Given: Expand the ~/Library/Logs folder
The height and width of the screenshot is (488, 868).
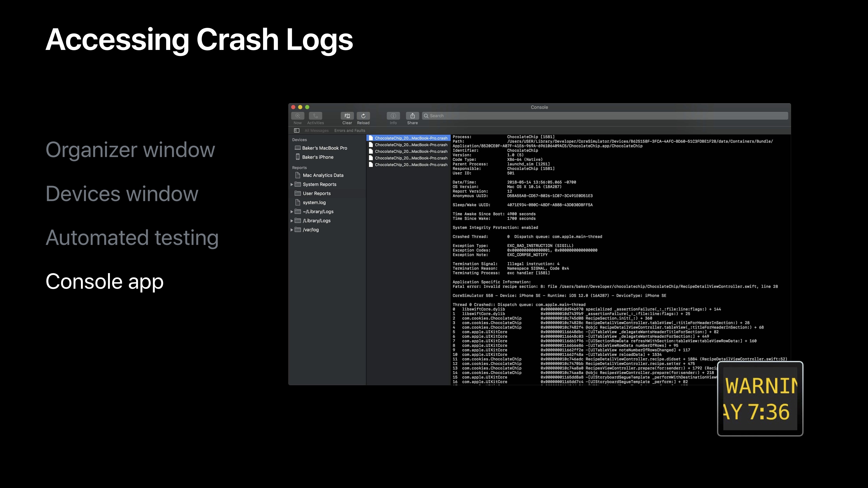Looking at the screenshot, I should [292, 212].
